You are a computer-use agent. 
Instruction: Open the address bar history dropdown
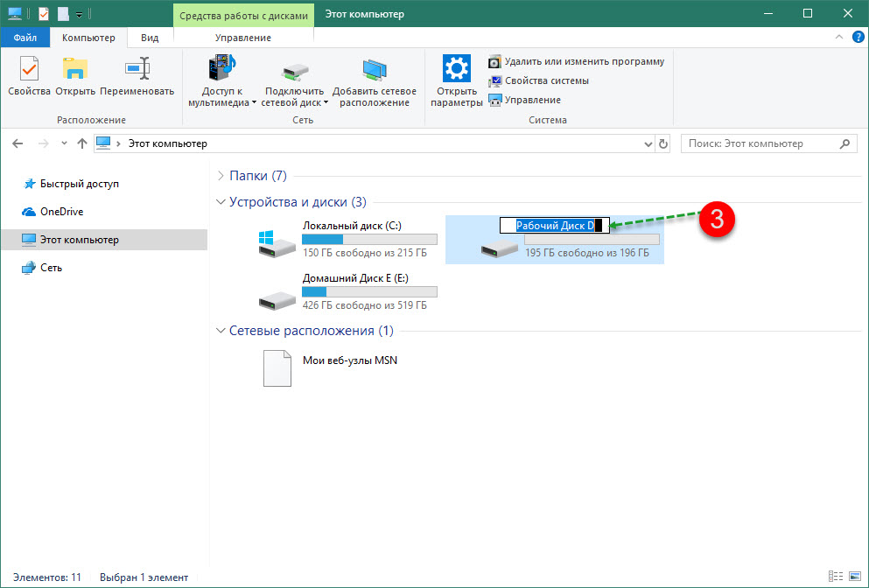(648, 144)
